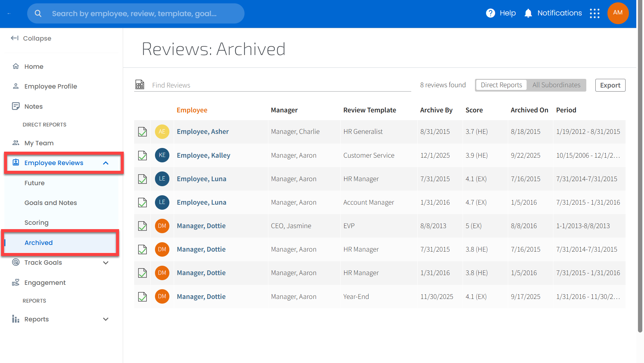Open the Goals and Notes submenu item
This screenshot has height=363, width=644.
51,203
